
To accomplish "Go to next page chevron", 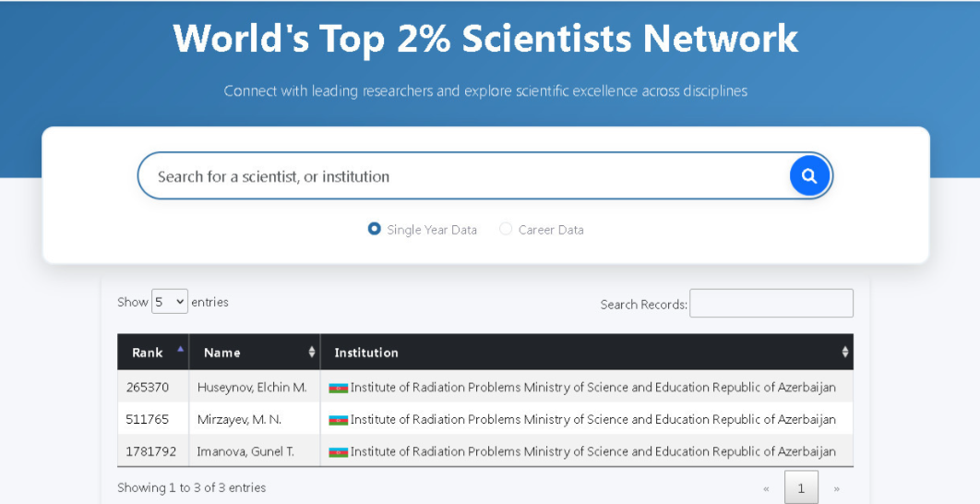I will coord(837,488).
